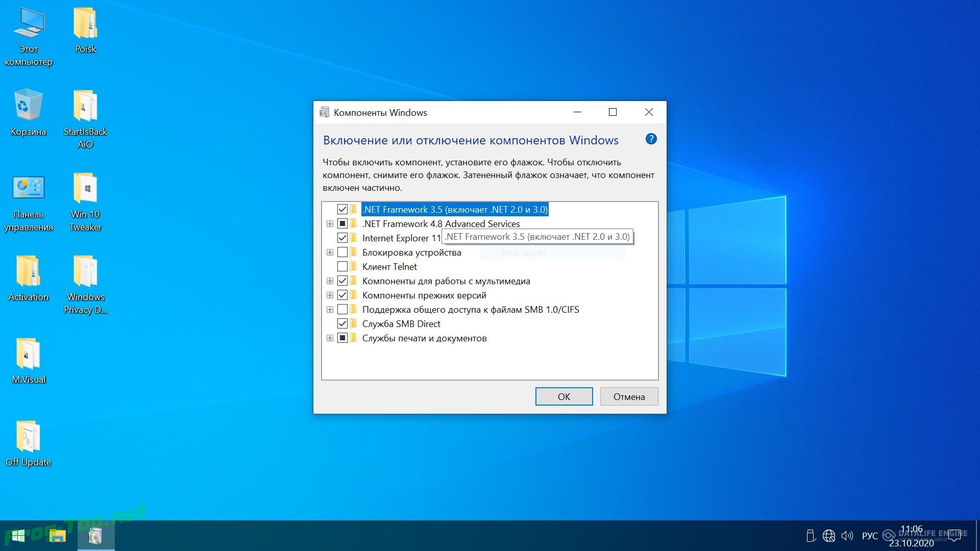Minimize the Компоненты Windows dialog
980x551 pixels.
click(578, 112)
